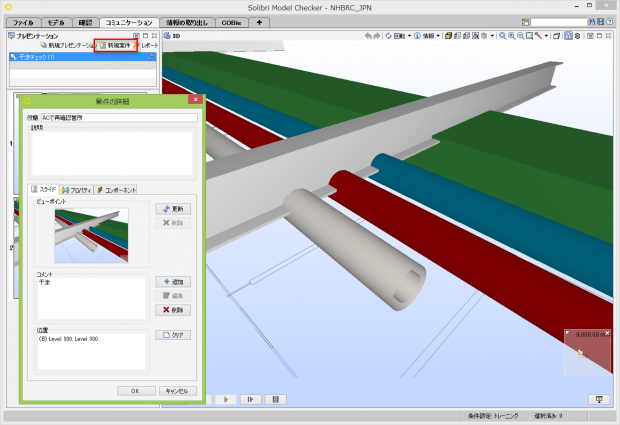Viewport: 620px width, 425px height.
Task: Click the position text Level 300
Action: [x=69, y=339]
